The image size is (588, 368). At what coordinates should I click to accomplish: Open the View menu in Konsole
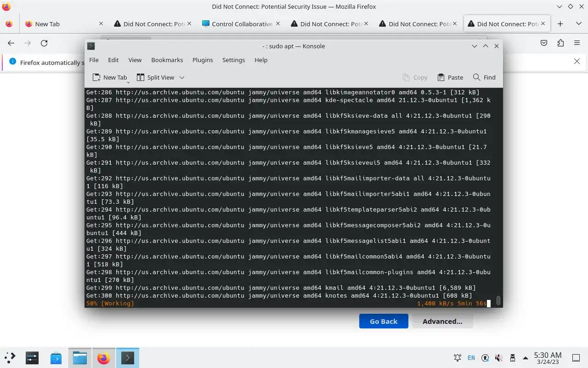[135, 60]
